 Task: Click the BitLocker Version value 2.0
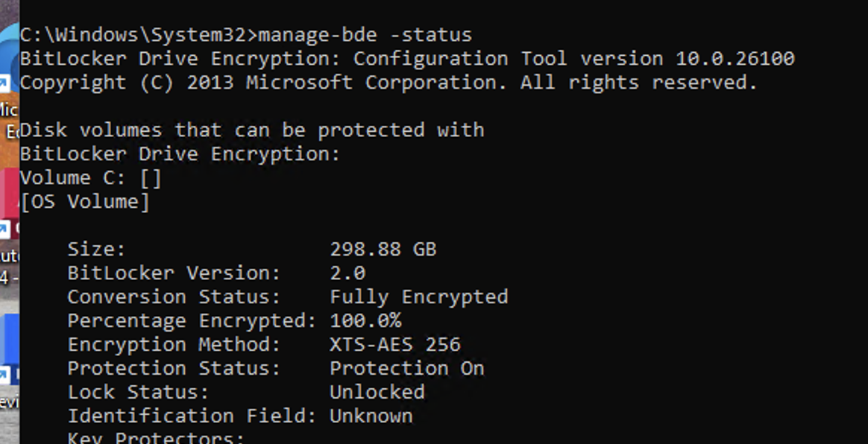347,273
